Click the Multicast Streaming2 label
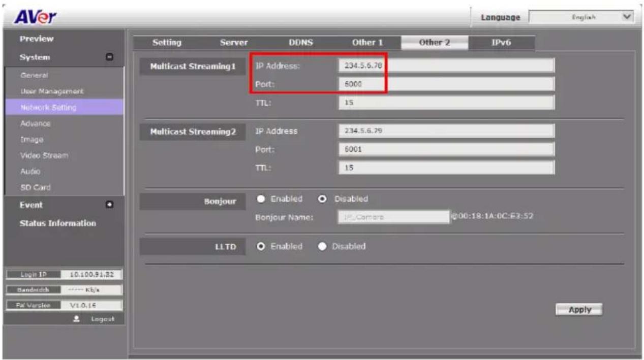 (x=193, y=132)
